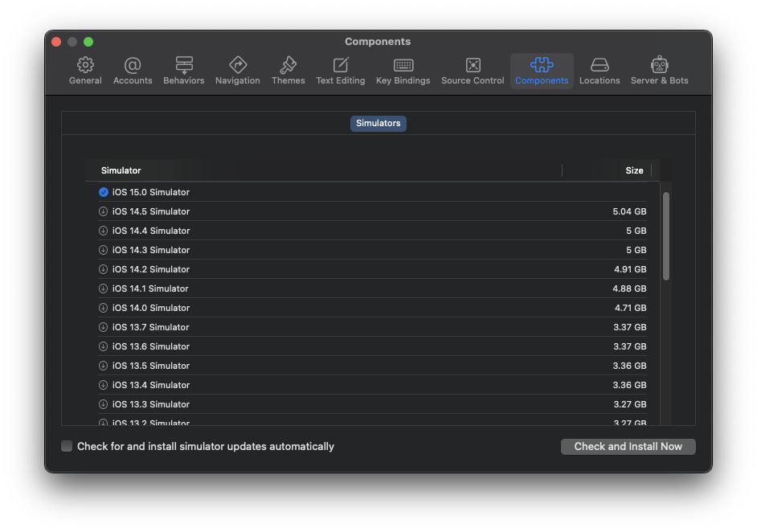Select the iOS 13.6 Simulator row text
The height and width of the screenshot is (532, 757).
[150, 346]
